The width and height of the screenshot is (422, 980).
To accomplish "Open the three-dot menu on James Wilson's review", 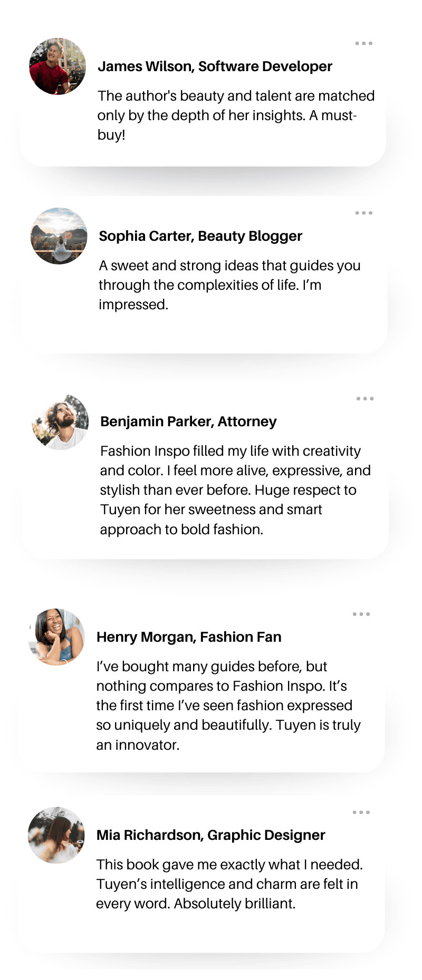I will click(364, 43).
